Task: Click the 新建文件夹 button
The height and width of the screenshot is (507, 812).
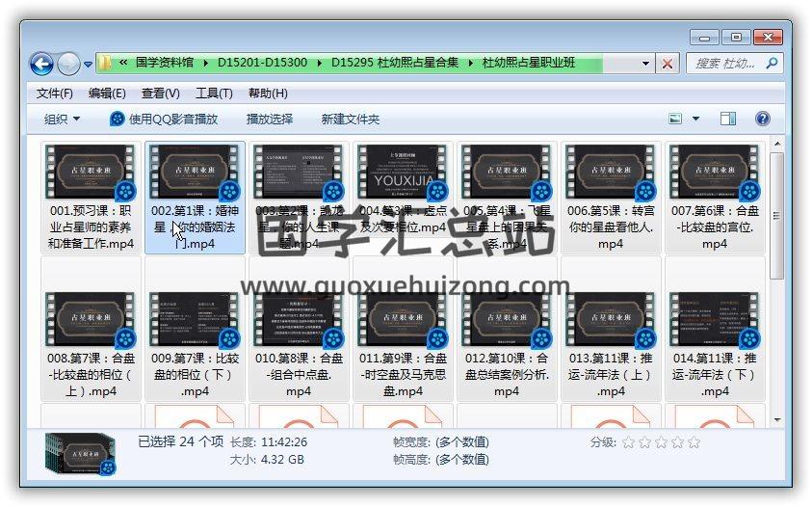Action: click(351, 119)
